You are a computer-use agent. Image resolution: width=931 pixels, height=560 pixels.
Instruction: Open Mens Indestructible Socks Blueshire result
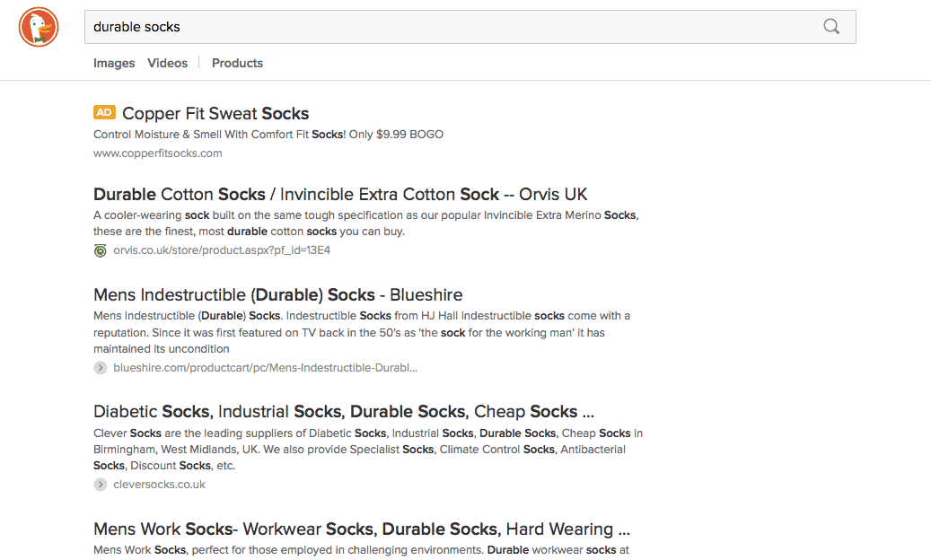[277, 294]
